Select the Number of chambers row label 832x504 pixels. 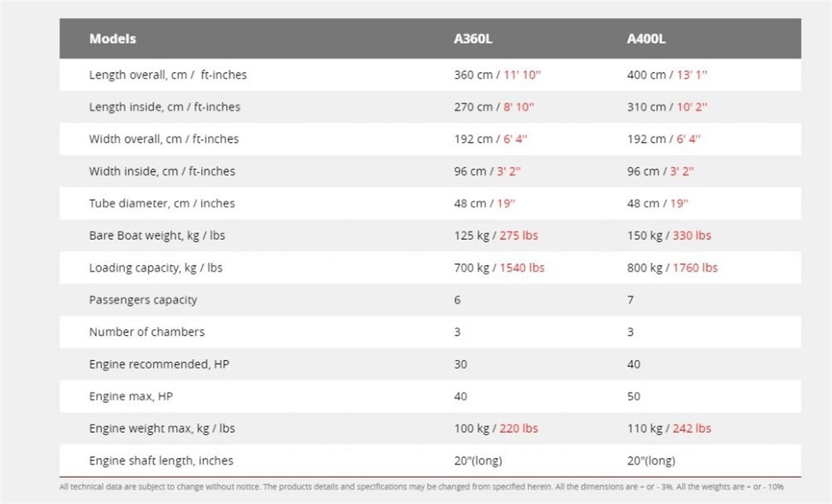[147, 331]
